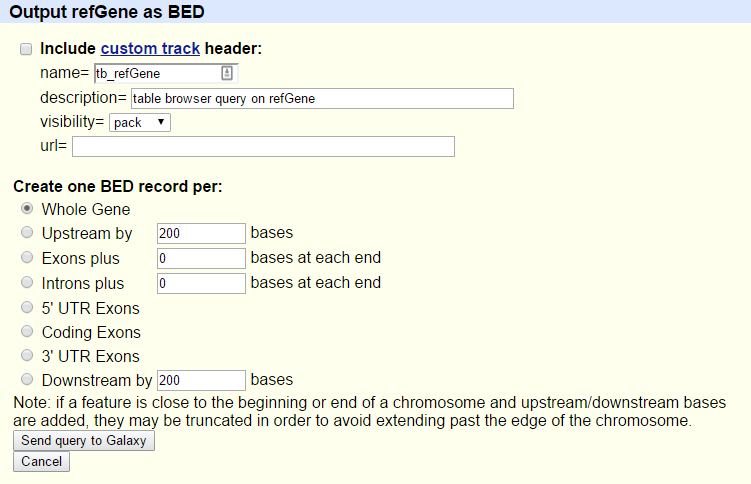Select 3' UTR Exons radio button
Image resolution: width=751 pixels, height=484 pixels.
pos(27,355)
